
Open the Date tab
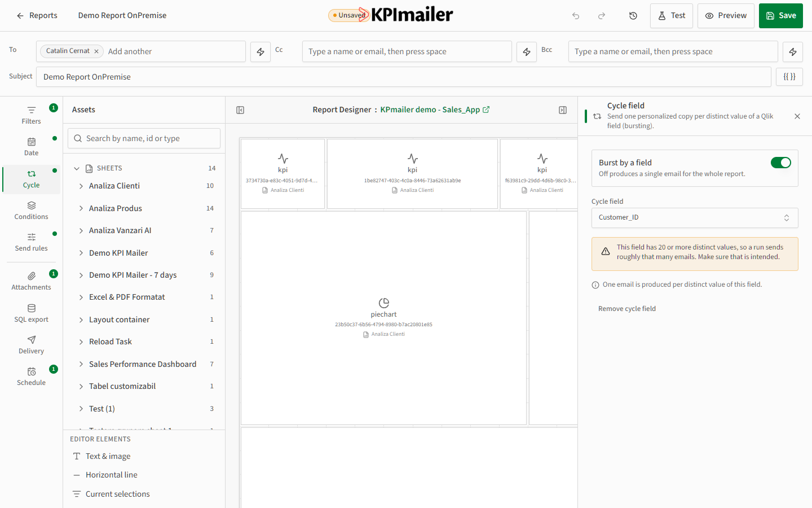(32, 146)
